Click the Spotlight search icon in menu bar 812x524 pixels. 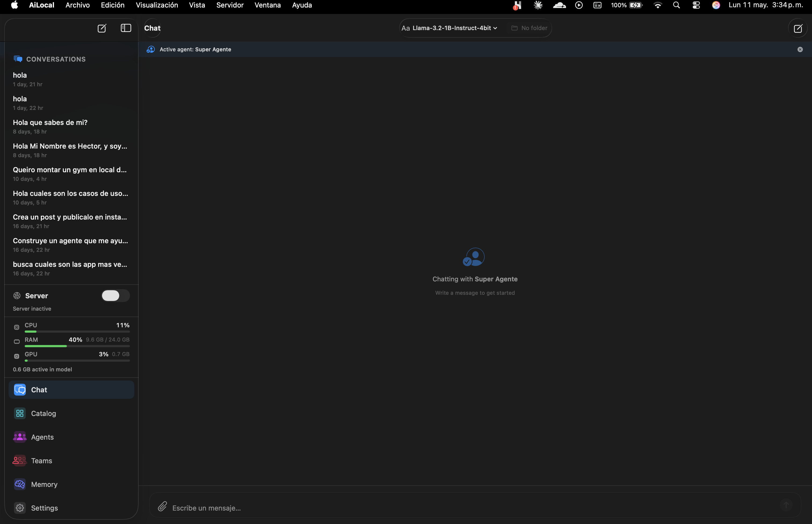tap(676, 5)
